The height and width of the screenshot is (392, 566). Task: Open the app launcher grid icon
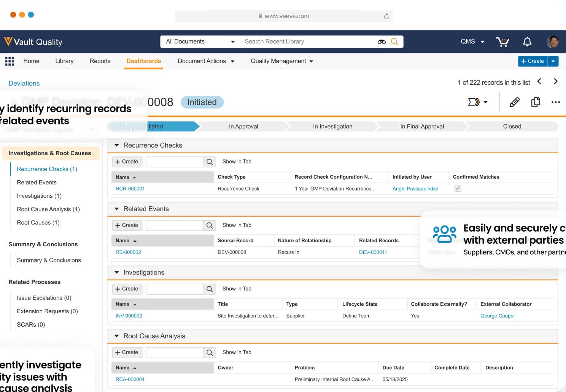coord(10,61)
